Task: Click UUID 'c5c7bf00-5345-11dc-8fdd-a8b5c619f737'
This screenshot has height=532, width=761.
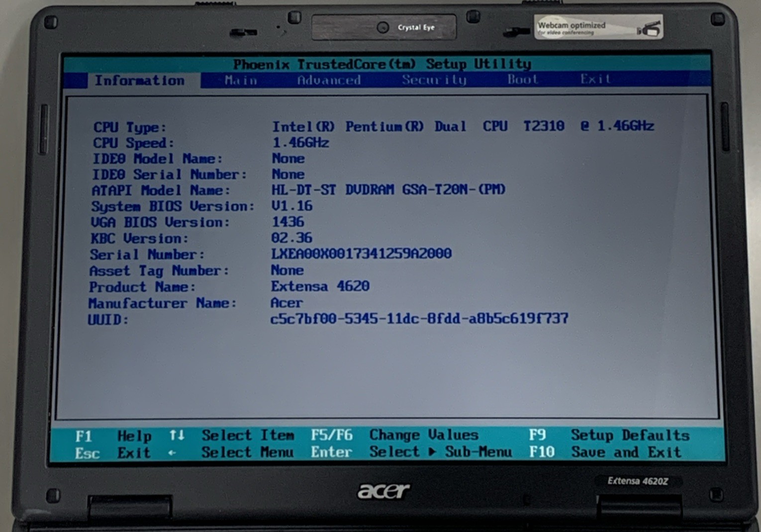Action: (x=419, y=319)
